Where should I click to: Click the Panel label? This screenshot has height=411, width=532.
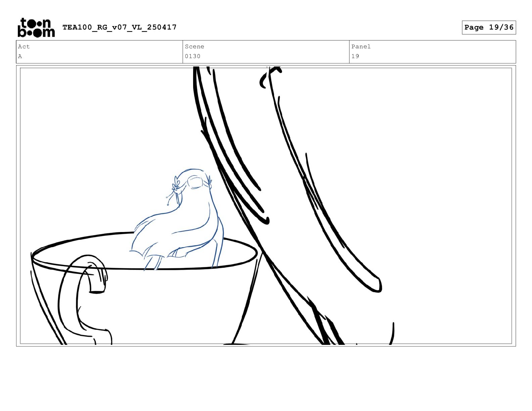pos(361,47)
